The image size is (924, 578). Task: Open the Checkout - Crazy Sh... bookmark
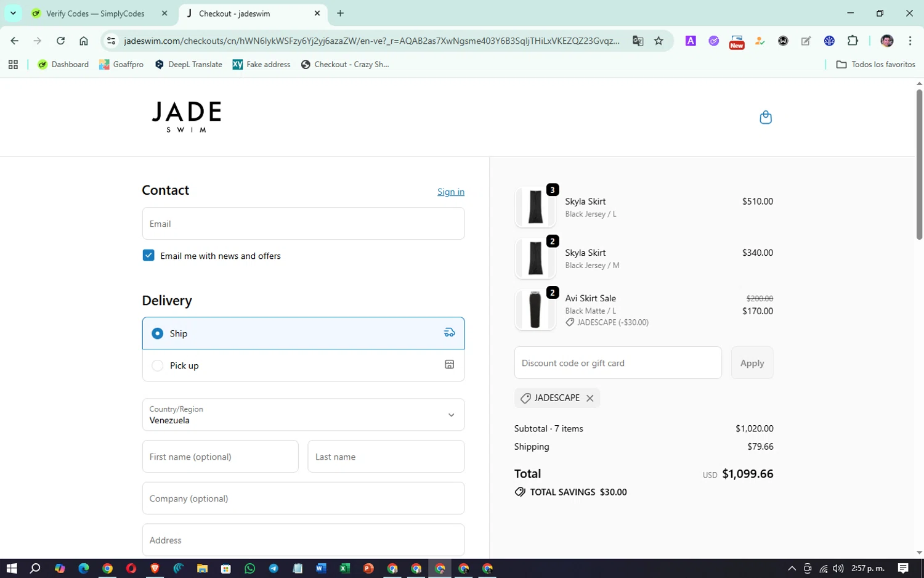(345, 64)
